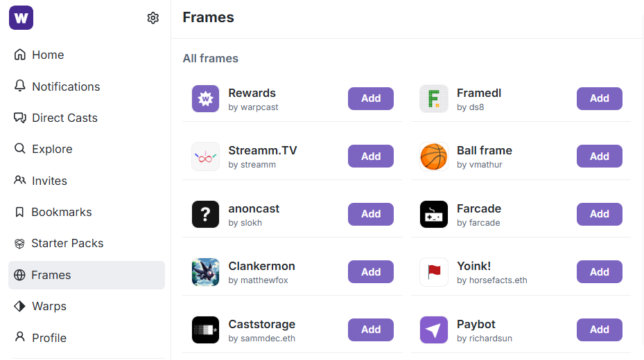Open the settings gear icon

153,18
